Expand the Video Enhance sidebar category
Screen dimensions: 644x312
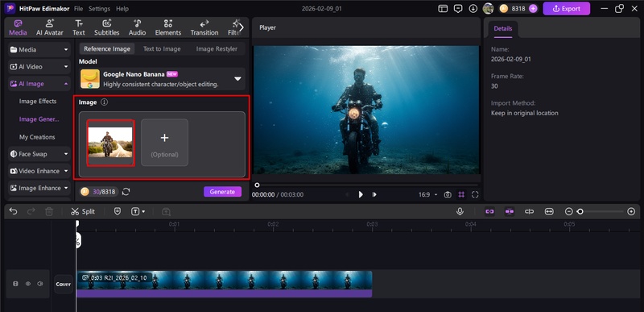click(x=39, y=171)
